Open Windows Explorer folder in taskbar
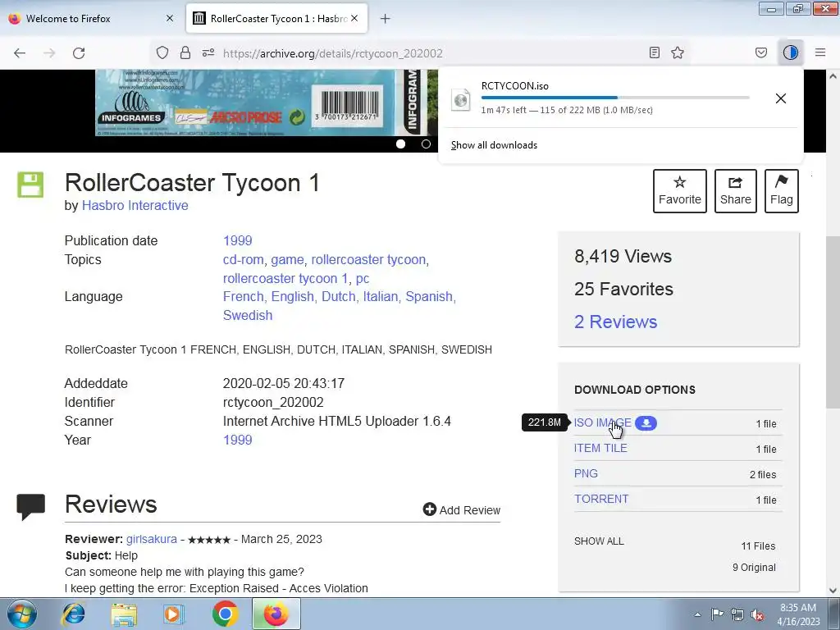The height and width of the screenshot is (630, 840). click(x=124, y=614)
